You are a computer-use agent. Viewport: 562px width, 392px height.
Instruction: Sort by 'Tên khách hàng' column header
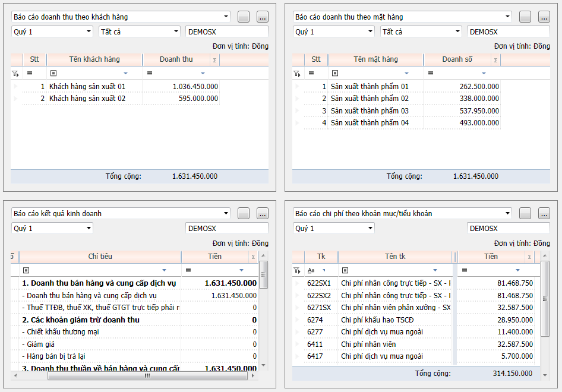94,59
